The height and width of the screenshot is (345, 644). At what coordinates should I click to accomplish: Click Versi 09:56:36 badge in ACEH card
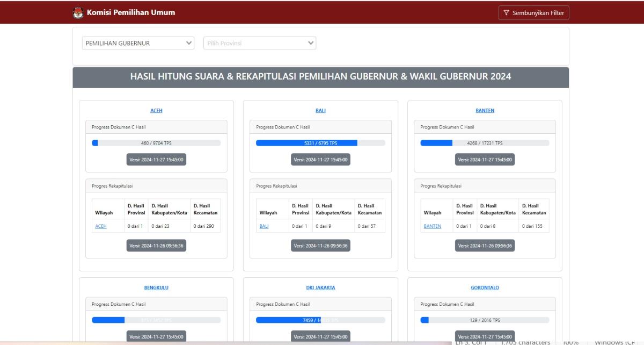156,246
